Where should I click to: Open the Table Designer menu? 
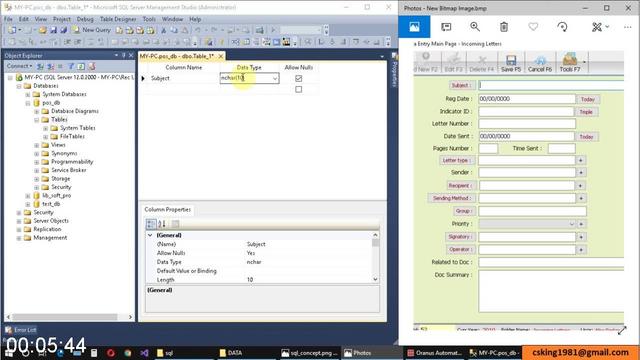coord(118,19)
